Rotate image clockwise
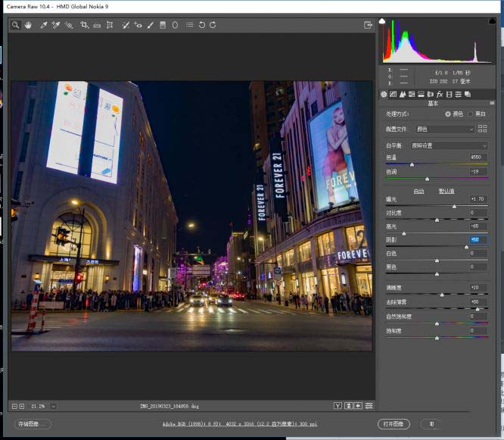Viewport: 504px width, 440px height. (x=213, y=25)
